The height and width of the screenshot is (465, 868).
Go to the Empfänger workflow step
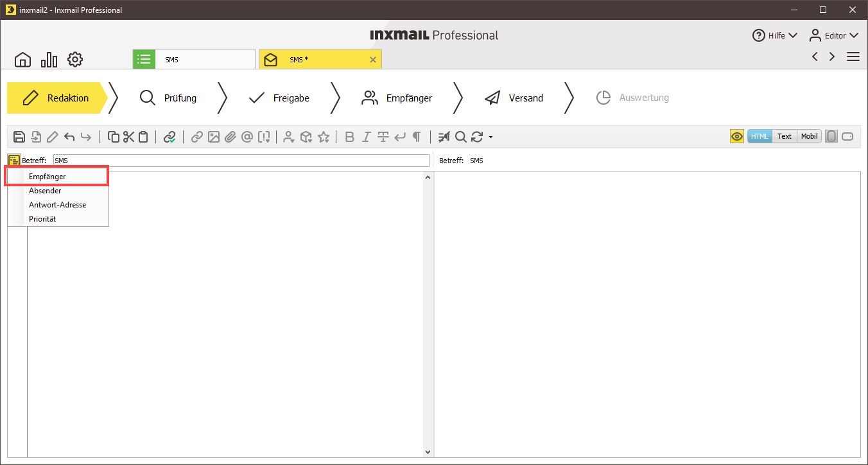point(397,98)
